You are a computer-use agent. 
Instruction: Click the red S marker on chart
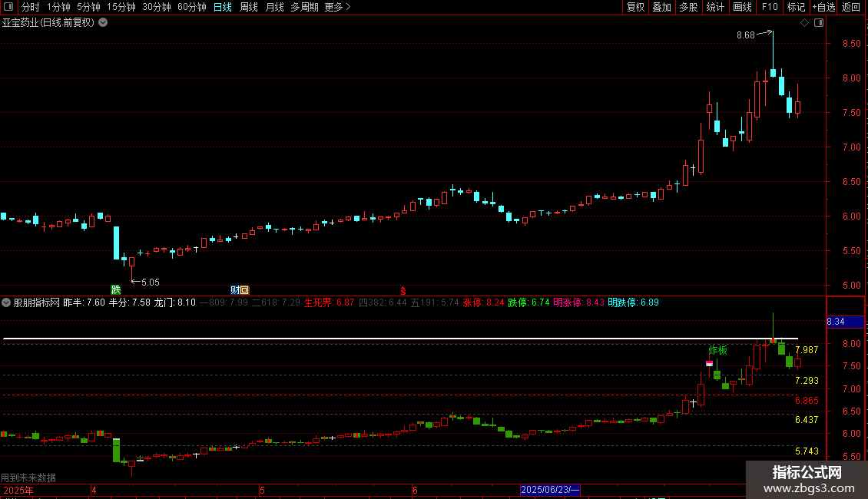[x=403, y=291]
